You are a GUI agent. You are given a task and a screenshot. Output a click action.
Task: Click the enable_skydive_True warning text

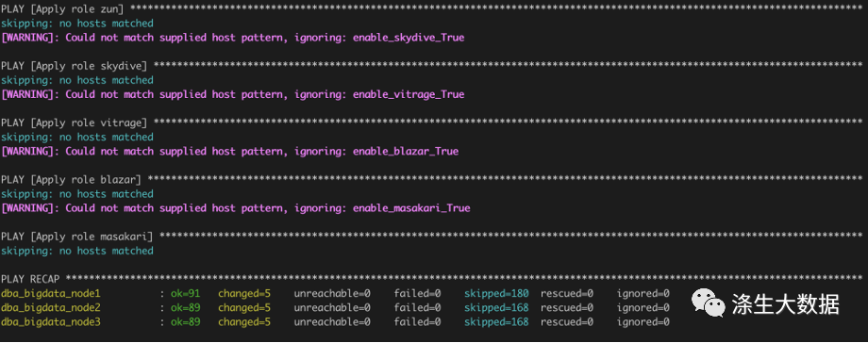click(409, 38)
